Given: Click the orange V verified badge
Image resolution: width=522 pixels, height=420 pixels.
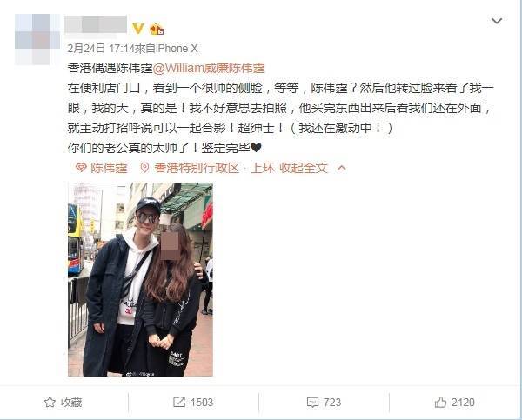Looking at the screenshot, I should [x=138, y=29].
